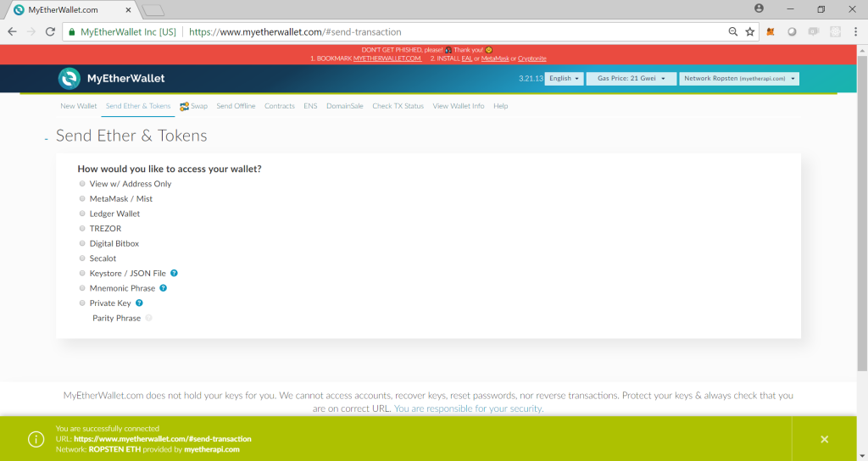Open the DomainSale tab
The height and width of the screenshot is (461, 868).
coord(345,106)
